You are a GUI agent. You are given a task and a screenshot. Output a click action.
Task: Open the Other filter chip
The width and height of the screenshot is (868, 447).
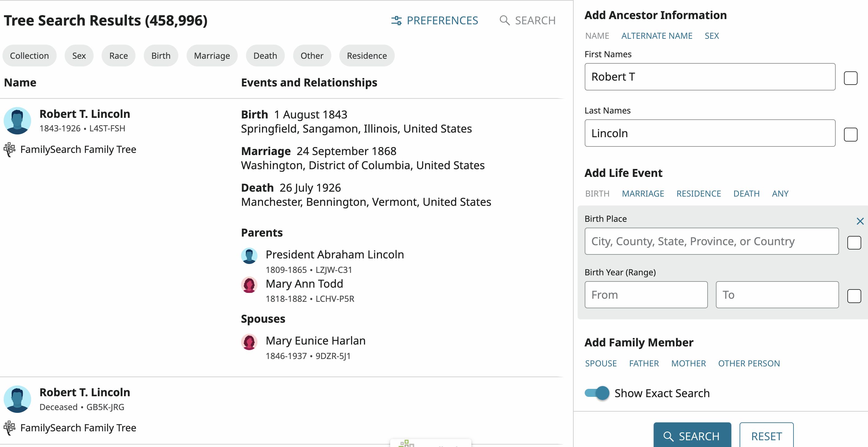click(312, 56)
